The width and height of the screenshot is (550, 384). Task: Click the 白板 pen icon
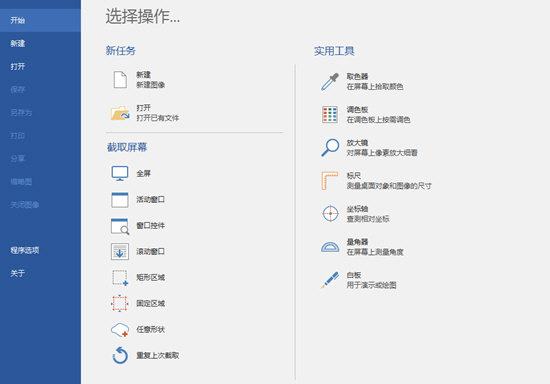(330, 280)
